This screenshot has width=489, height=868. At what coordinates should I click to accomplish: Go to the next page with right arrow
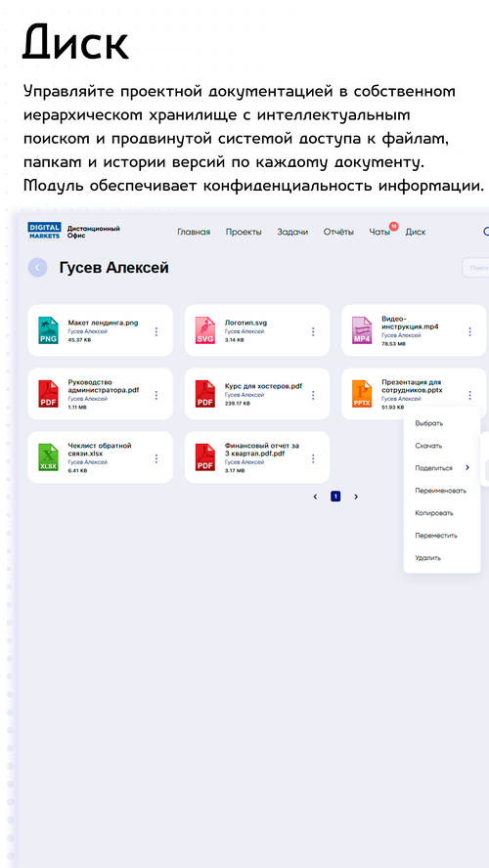(356, 497)
